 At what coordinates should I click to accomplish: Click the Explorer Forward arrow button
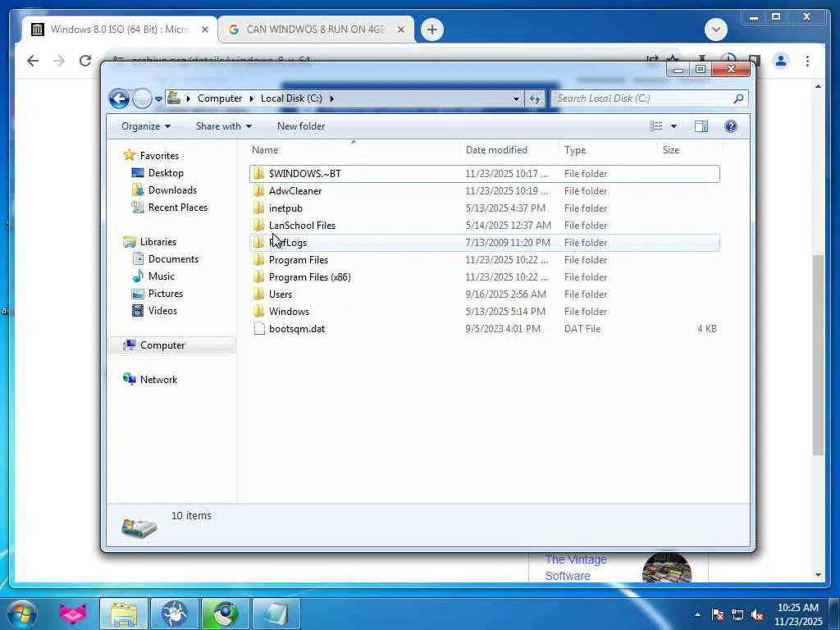[142, 98]
